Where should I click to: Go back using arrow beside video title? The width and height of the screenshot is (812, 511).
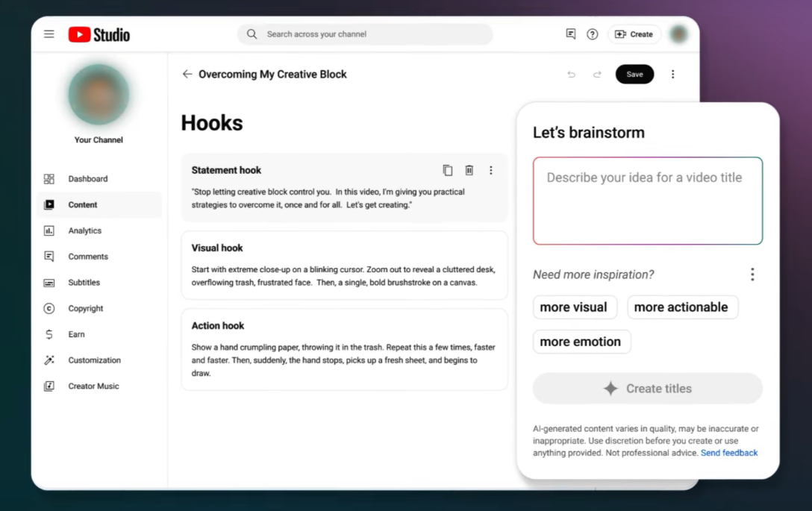pos(187,75)
